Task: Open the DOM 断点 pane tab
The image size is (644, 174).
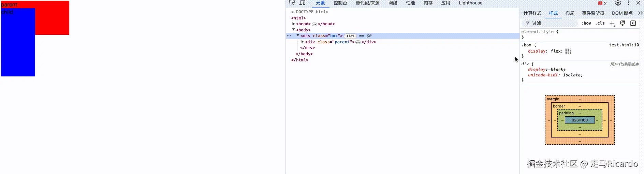Action: pyautogui.click(x=622, y=13)
